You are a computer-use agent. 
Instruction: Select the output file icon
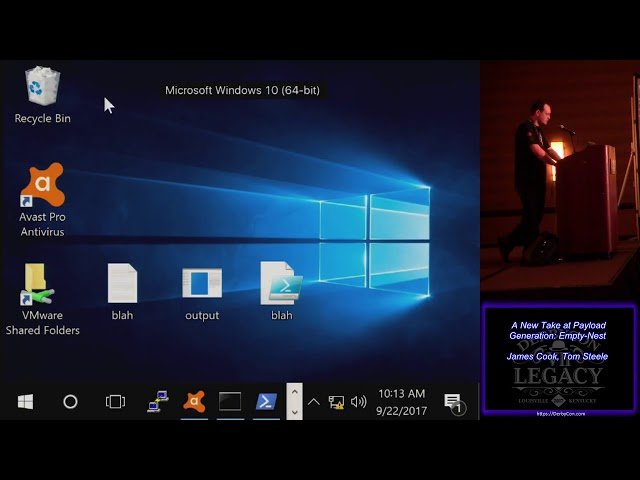click(x=202, y=293)
